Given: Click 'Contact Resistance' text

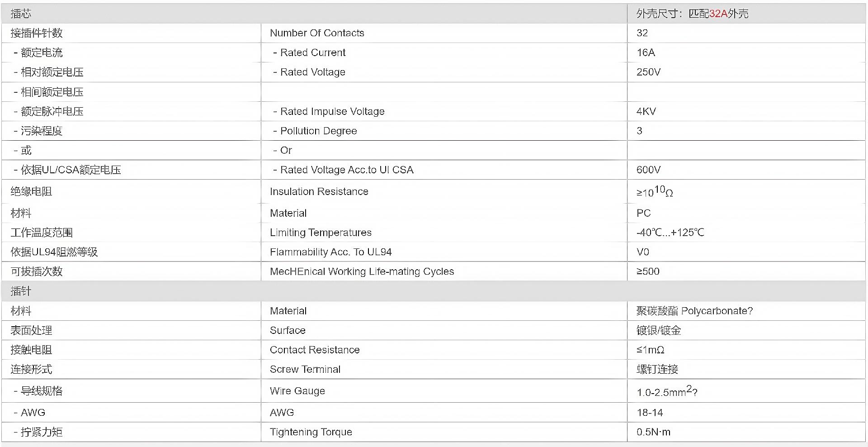Looking at the screenshot, I should point(315,350).
